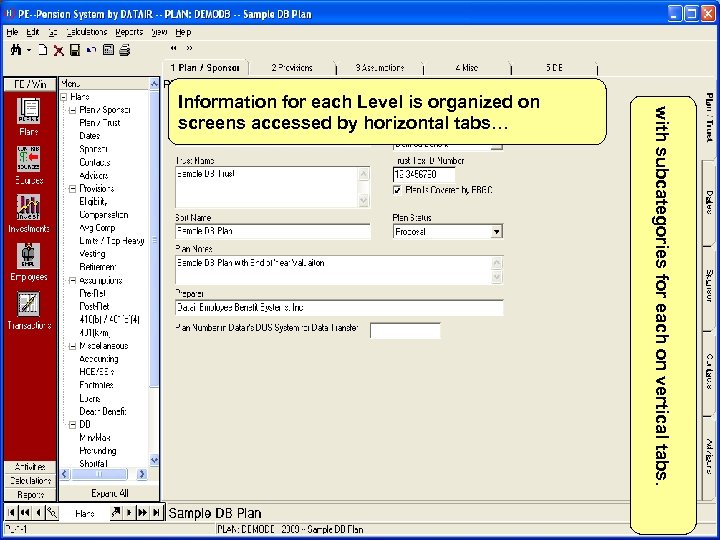
Task: Open the Help menu
Action: [183, 32]
